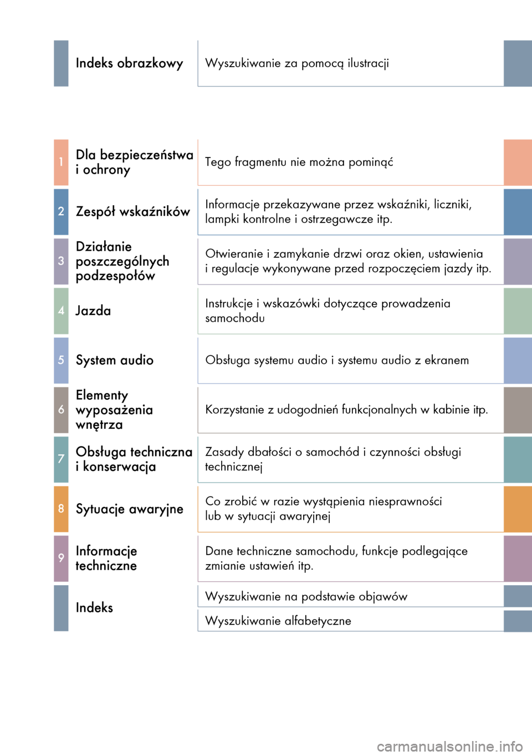Pick the sage green right-edge block
The image size is (532, 756).
(517, 311)
